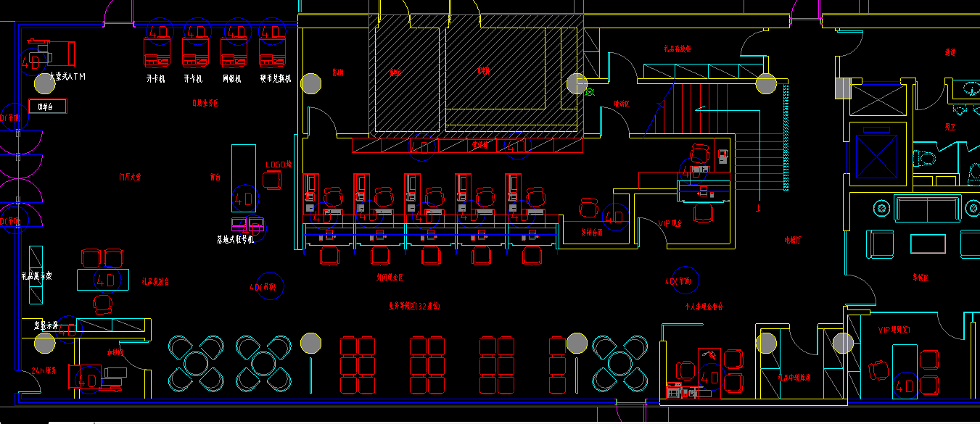Select the 硬币兑换机 machine symbol
980x424 pixels.
point(273,53)
